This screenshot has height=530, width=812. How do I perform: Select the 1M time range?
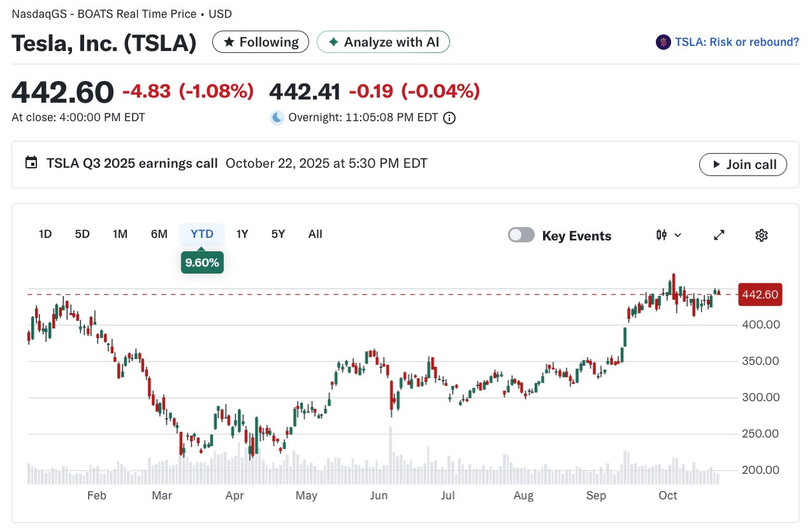pos(120,234)
